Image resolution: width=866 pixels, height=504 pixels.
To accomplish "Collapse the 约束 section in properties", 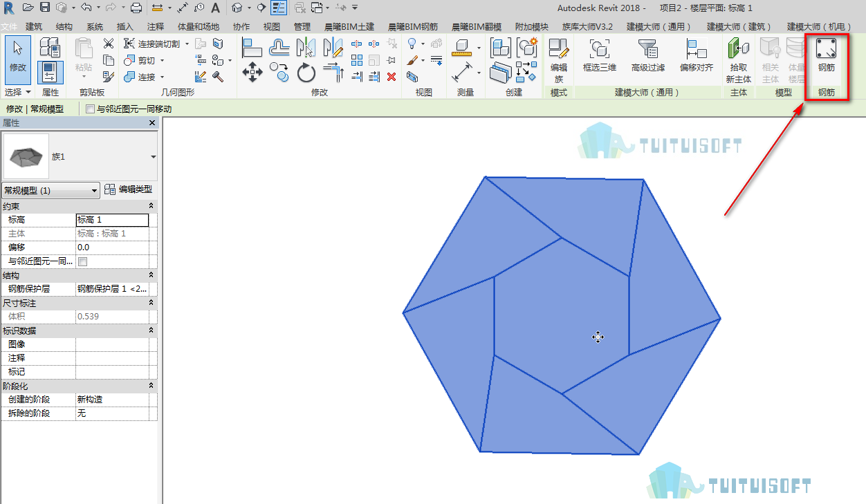I will click(151, 206).
